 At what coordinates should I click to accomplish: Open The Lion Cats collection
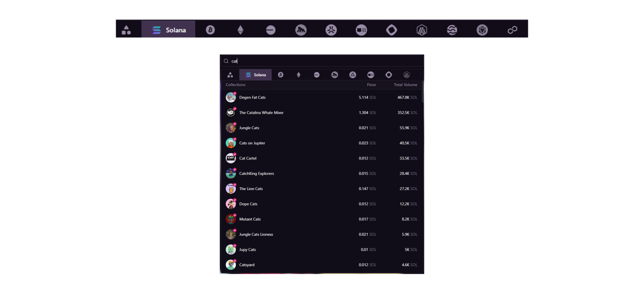(x=321, y=189)
